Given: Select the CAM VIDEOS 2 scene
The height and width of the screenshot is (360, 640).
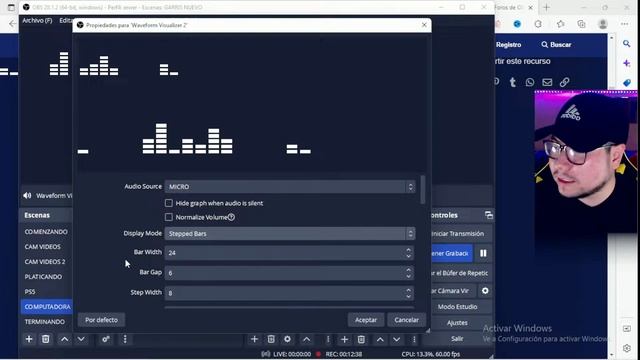Looking at the screenshot, I should [46, 262].
